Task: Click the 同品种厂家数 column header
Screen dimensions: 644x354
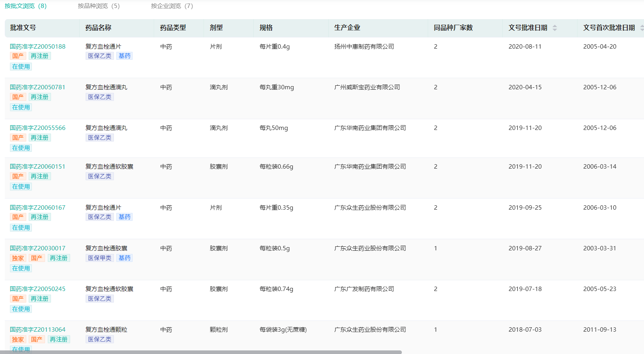Action: [x=453, y=28]
